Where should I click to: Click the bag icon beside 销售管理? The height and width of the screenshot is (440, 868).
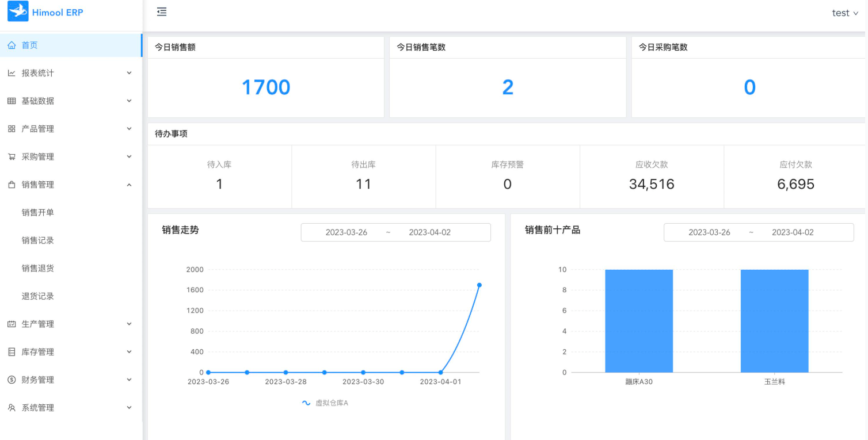[x=12, y=185]
